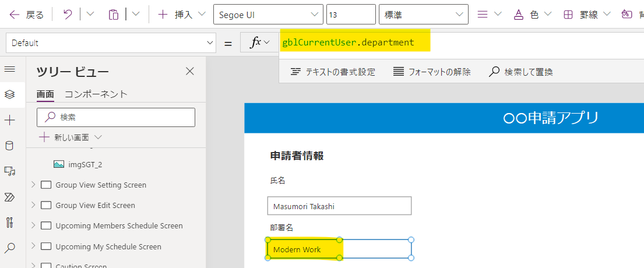Expand Upcoming My Schedule Screen node
The width and height of the screenshot is (644, 268).
click(x=33, y=246)
